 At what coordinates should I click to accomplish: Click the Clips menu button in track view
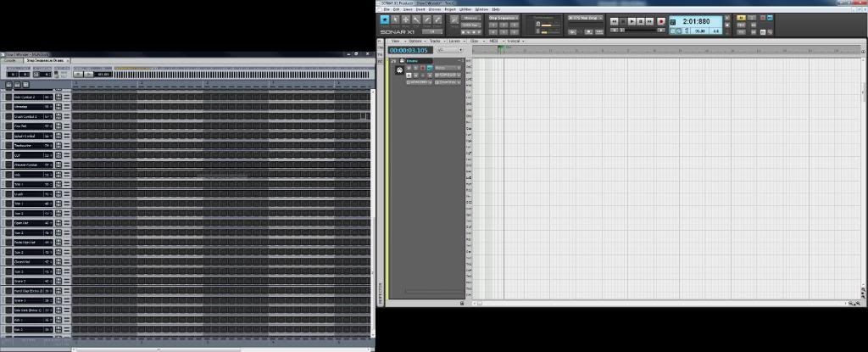pyautogui.click(x=474, y=41)
